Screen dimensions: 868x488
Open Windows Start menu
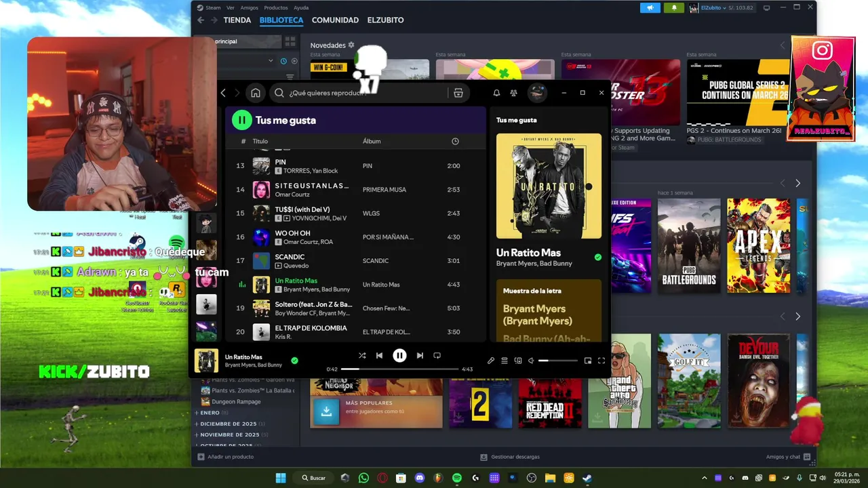tap(281, 478)
